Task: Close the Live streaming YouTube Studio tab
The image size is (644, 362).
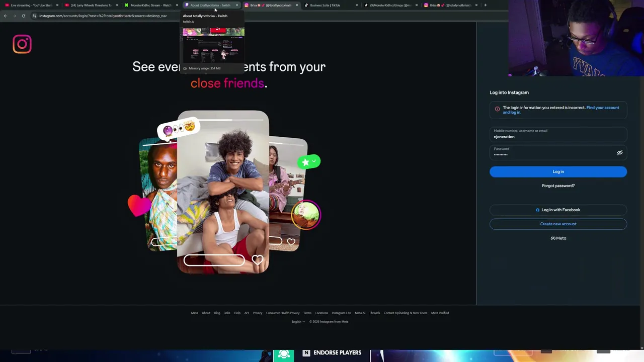Action: [x=57, y=5]
